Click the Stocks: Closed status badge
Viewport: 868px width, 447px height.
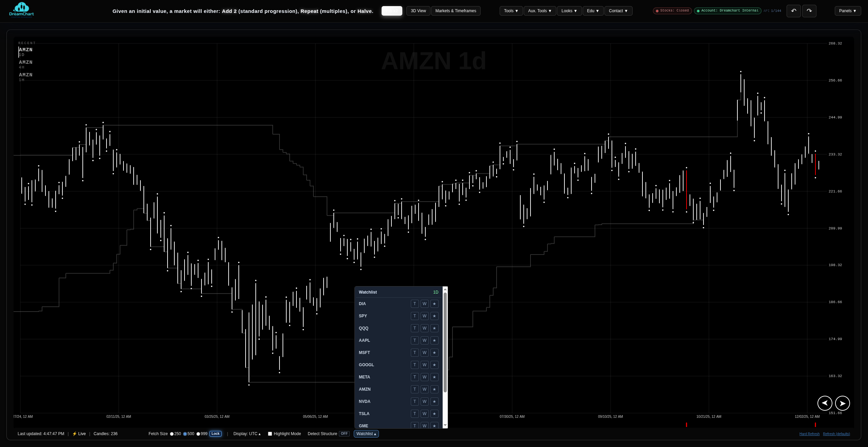pyautogui.click(x=672, y=11)
